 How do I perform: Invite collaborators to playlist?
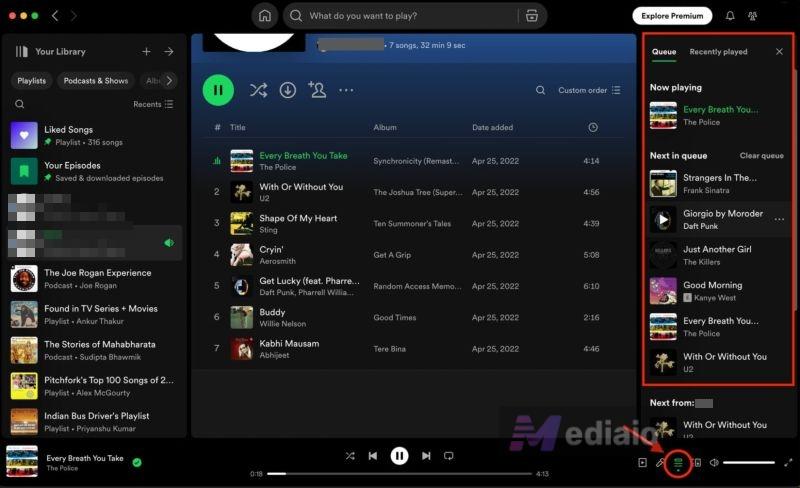pos(317,90)
